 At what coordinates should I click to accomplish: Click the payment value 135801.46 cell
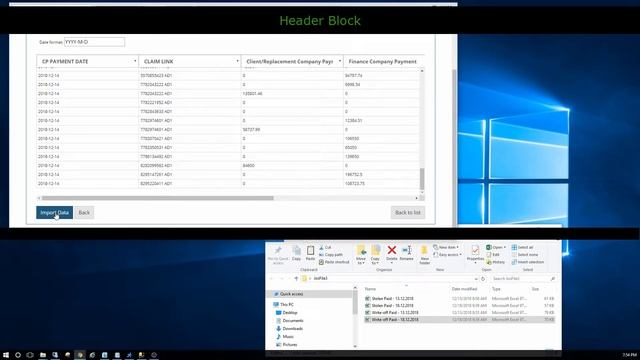292,94
